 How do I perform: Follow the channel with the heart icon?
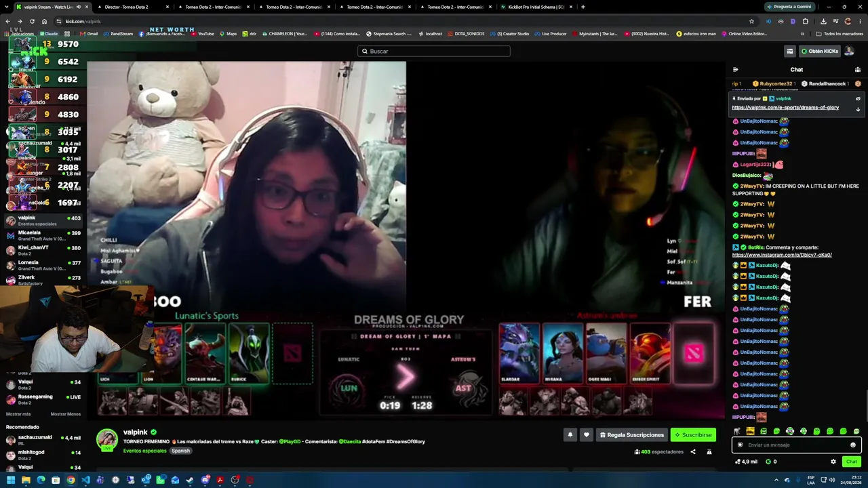pos(587,435)
